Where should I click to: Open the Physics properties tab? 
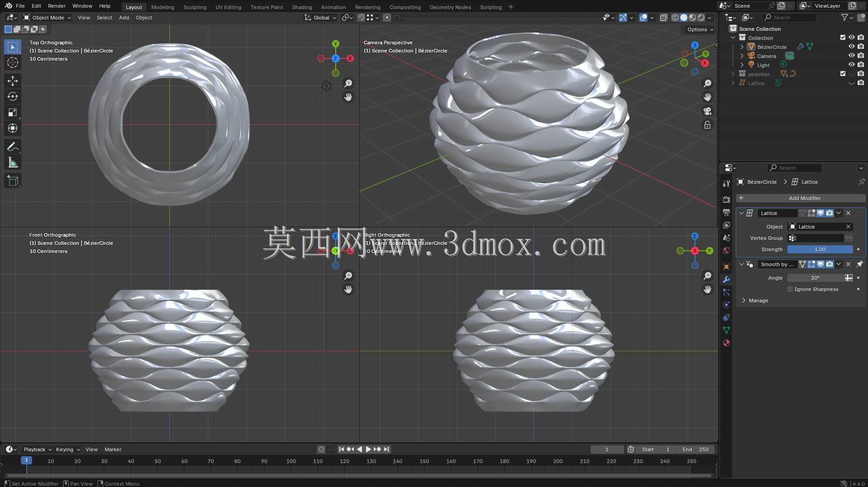(726, 305)
